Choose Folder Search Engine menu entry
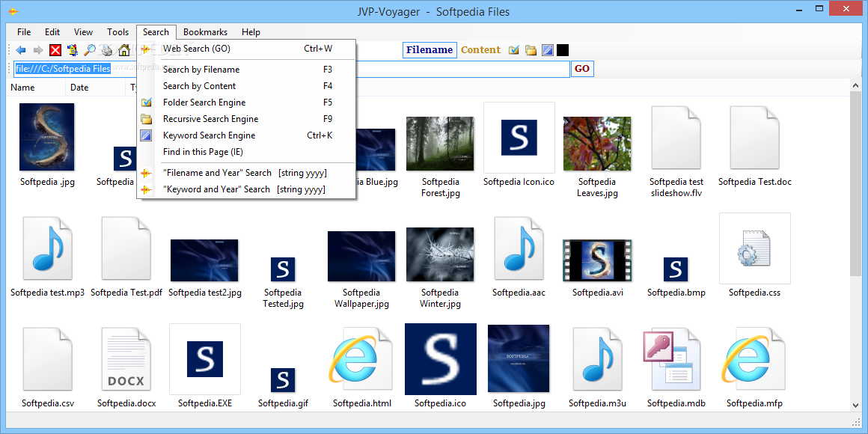The height and width of the screenshot is (434, 868). pyautogui.click(x=246, y=103)
